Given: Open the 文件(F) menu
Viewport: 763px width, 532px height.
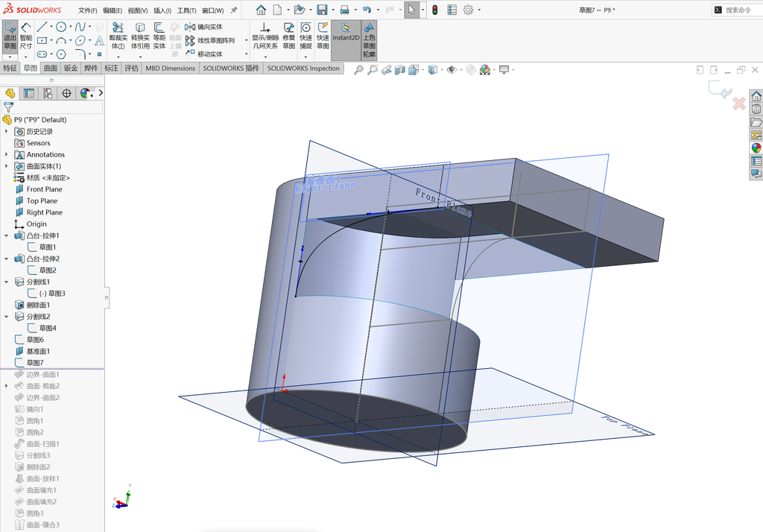Looking at the screenshot, I should coord(88,10).
